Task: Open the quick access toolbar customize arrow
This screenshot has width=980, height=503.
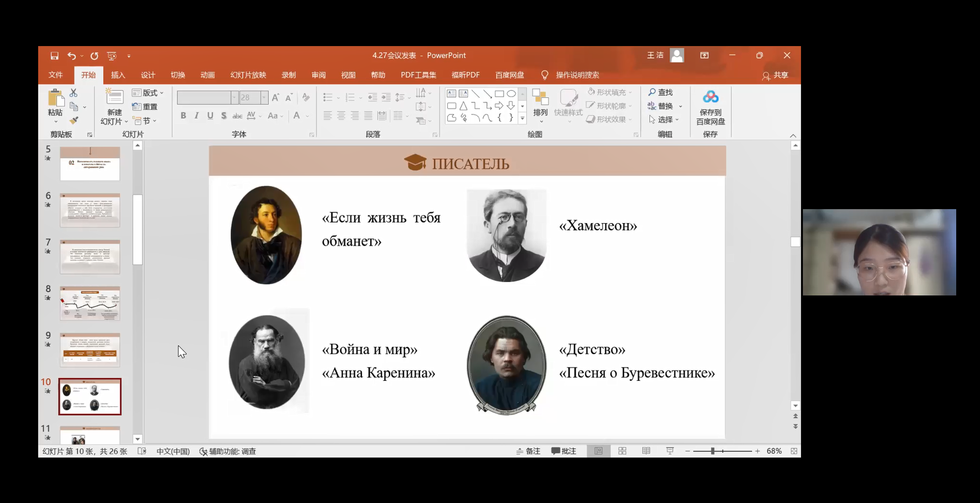Action: (x=129, y=56)
